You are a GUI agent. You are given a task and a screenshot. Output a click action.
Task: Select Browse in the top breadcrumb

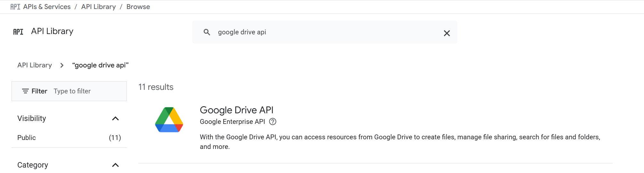pos(138,7)
